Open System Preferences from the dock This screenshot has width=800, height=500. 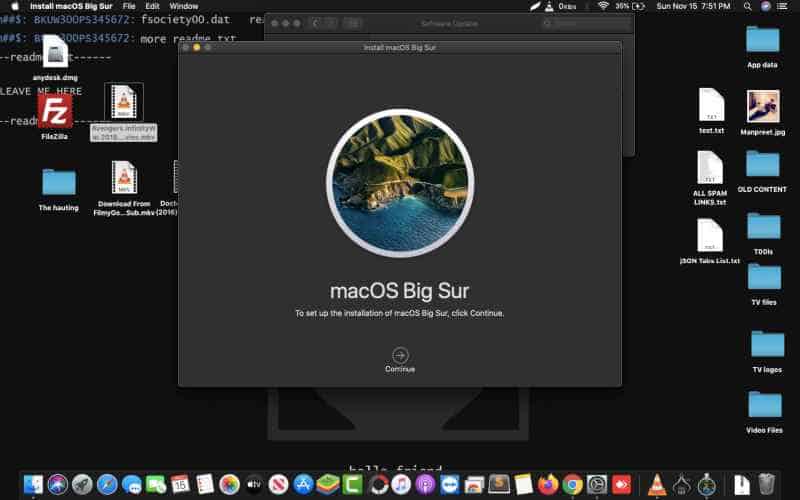tap(597, 484)
